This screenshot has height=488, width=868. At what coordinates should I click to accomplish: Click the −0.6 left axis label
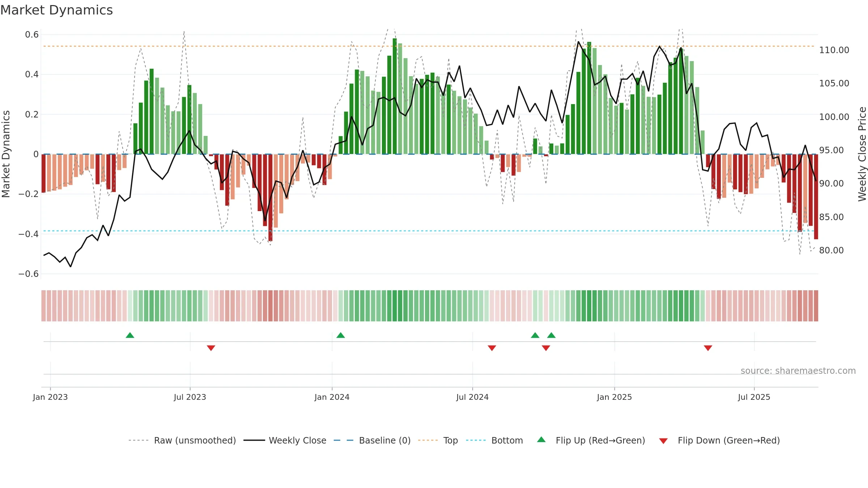coord(29,274)
